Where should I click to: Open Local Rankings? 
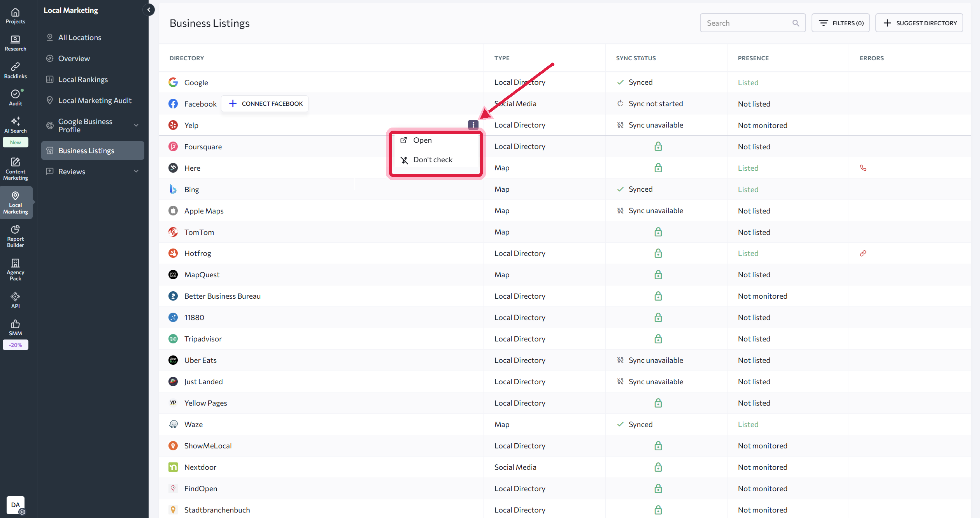(83, 79)
